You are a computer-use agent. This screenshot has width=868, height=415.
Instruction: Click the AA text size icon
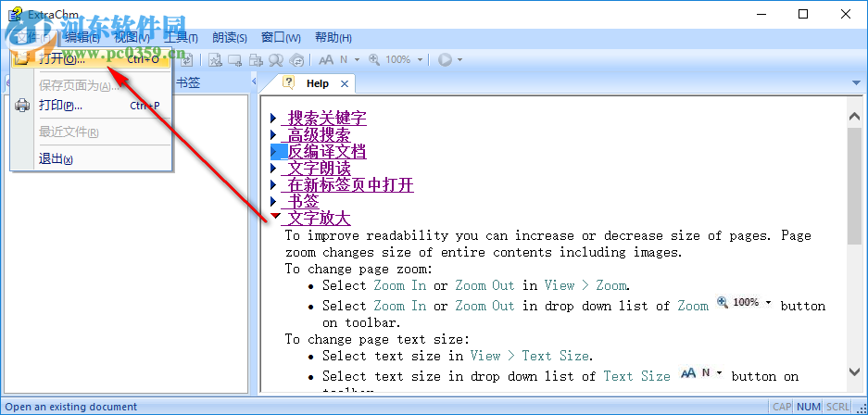click(327, 59)
